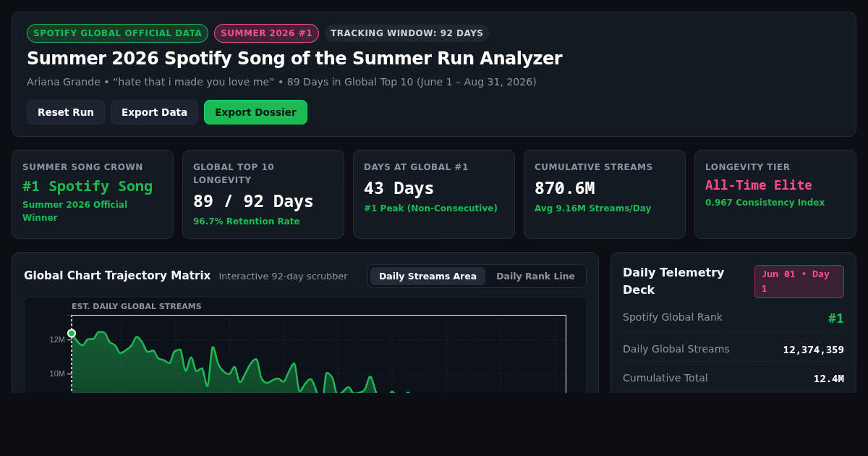Click the 89 / 92 Days value
Screen dimensions: 868x456
pyautogui.click(x=253, y=201)
